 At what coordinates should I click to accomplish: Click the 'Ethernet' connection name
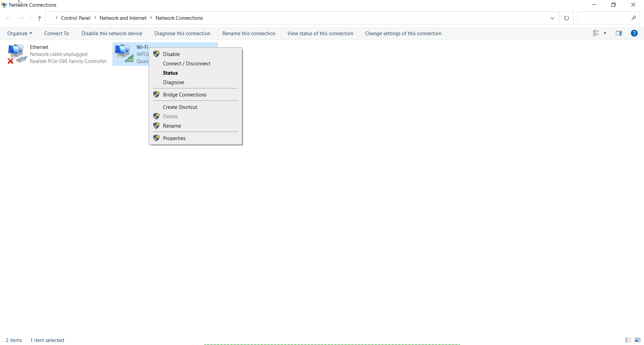coord(39,47)
